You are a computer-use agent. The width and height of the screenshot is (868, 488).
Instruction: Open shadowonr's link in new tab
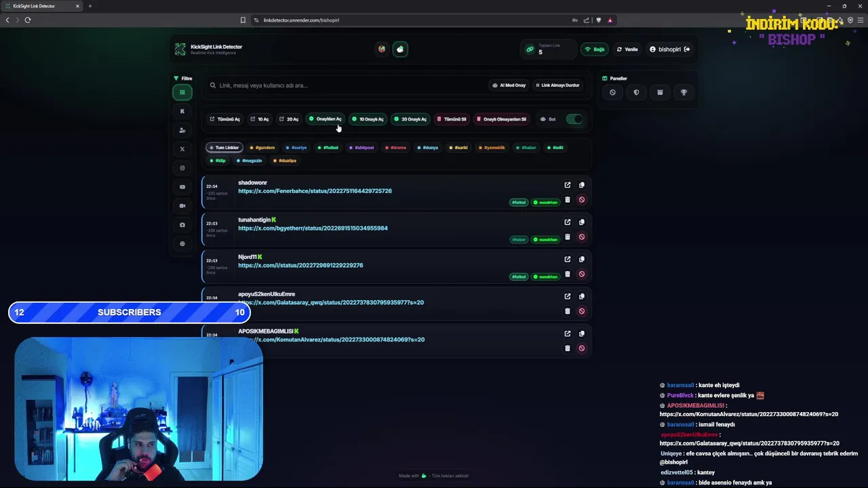568,185
